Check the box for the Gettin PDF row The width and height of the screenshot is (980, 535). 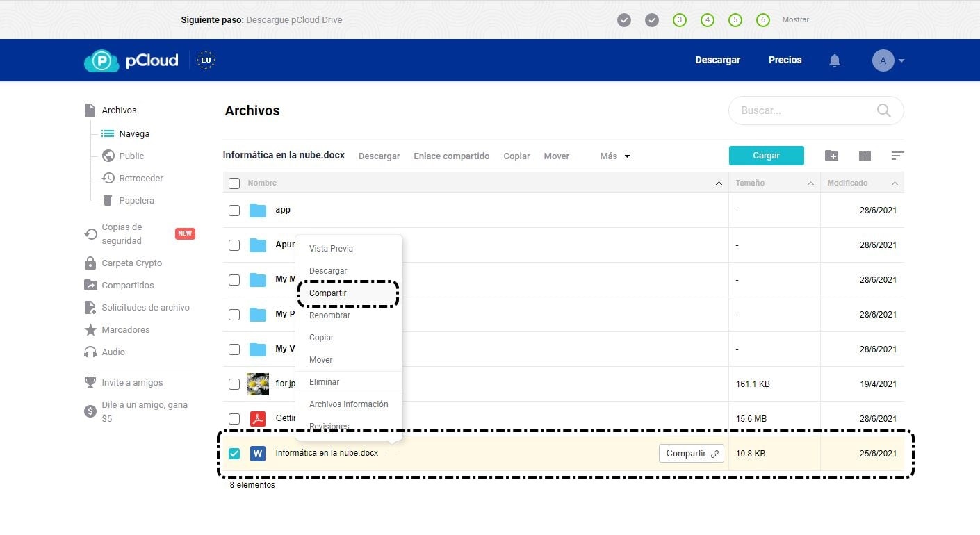pos(234,419)
